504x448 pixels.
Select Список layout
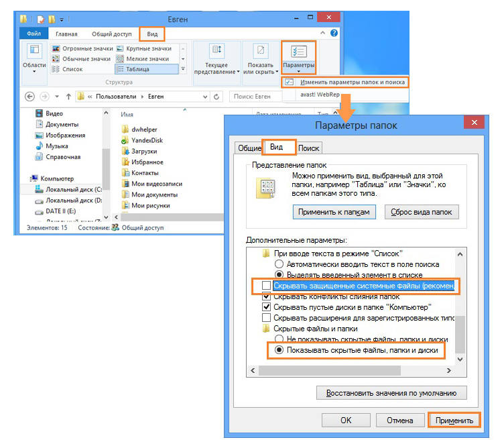pyautogui.click(x=68, y=69)
